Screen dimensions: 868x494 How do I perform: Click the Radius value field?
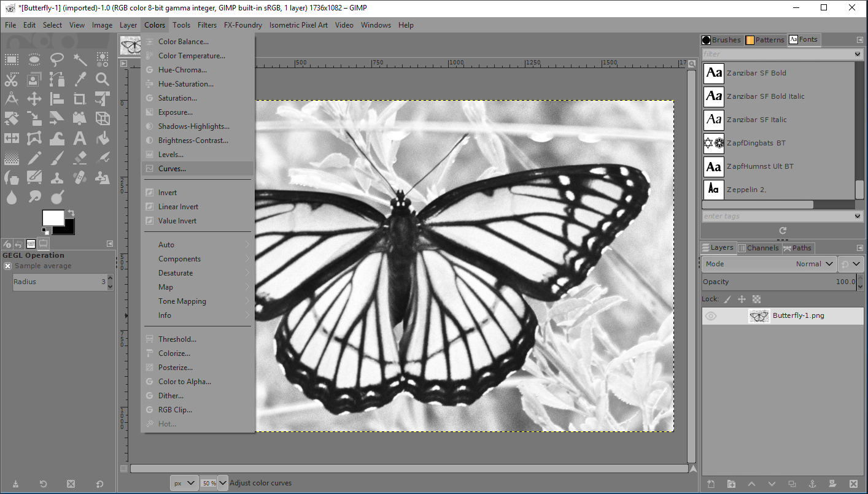tap(60, 282)
